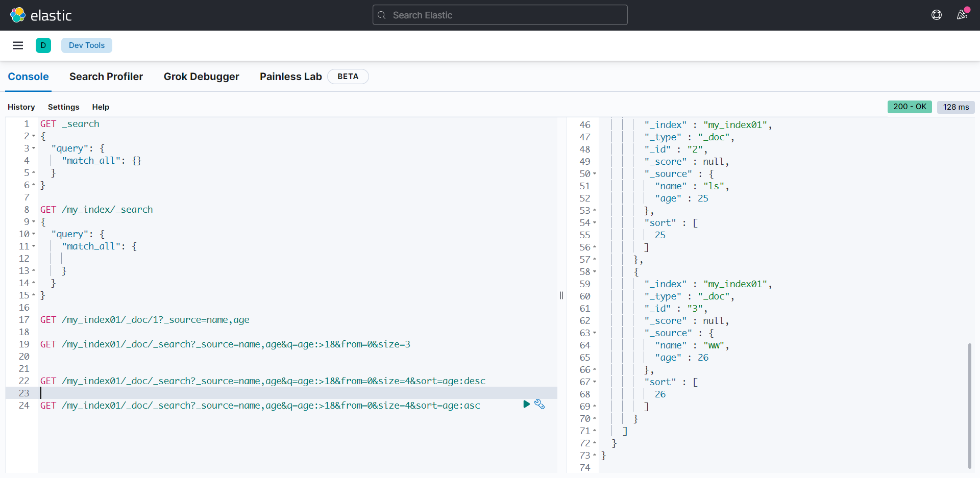
Task: Open console Settings
Action: point(64,107)
